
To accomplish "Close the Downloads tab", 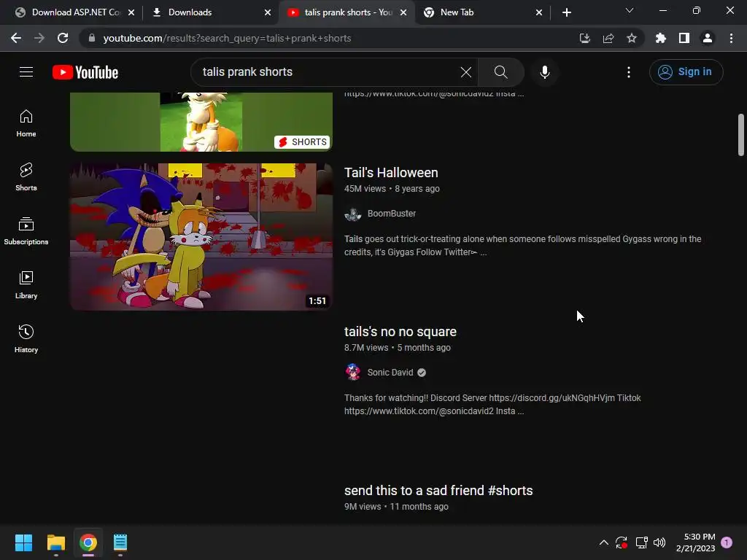I will point(268,12).
